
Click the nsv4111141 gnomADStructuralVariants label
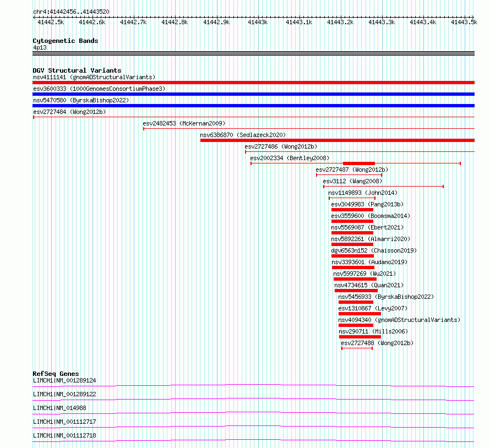(94, 77)
